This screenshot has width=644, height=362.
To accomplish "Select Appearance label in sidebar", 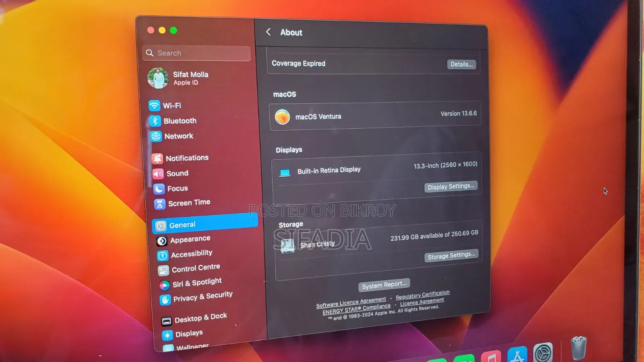I will [x=190, y=239].
